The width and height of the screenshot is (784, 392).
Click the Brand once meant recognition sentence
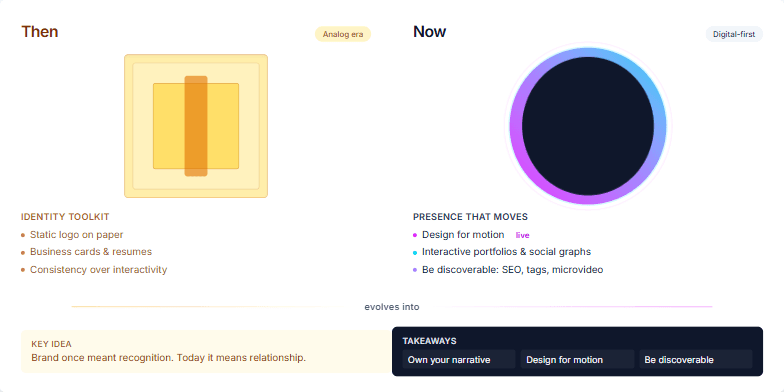(168, 358)
